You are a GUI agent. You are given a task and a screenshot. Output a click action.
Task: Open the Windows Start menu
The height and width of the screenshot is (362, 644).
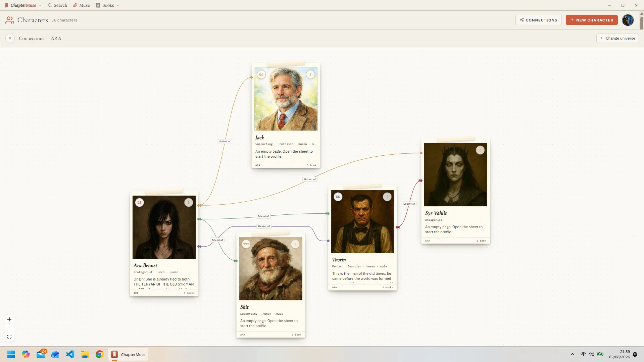click(x=11, y=355)
